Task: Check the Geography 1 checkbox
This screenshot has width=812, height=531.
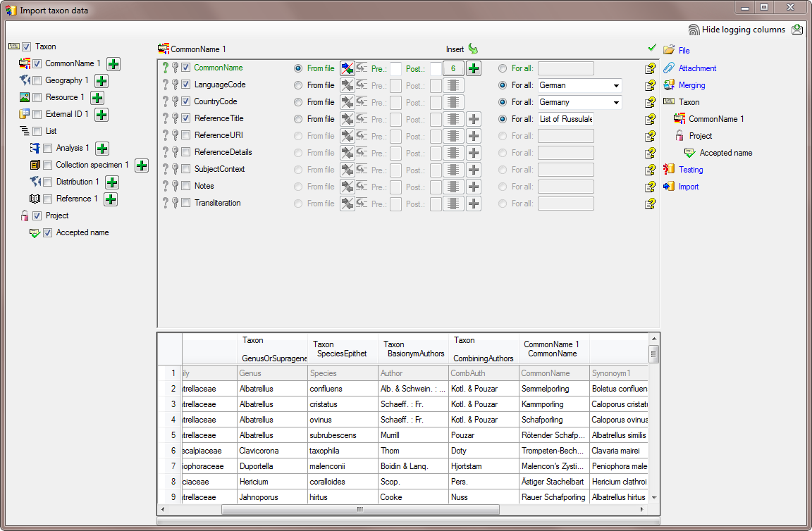Action: 37,80
